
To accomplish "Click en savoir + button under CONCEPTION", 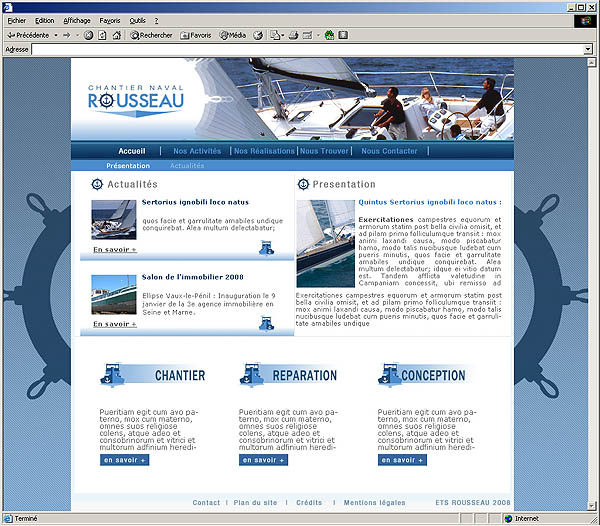I will click(x=402, y=460).
